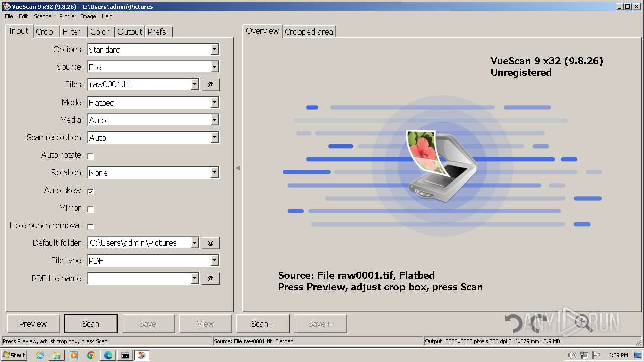Open the Edit menu
This screenshot has height=362, width=644.
point(23,16)
